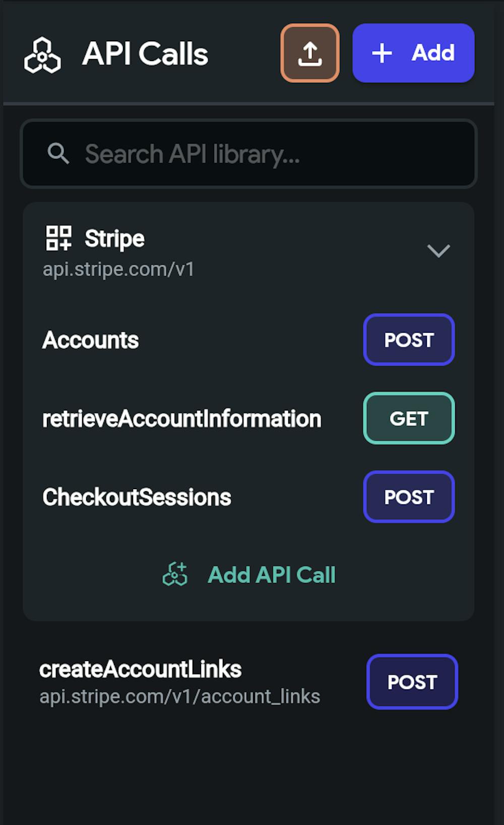Click the POST badge for createAccountLinks

tap(412, 682)
